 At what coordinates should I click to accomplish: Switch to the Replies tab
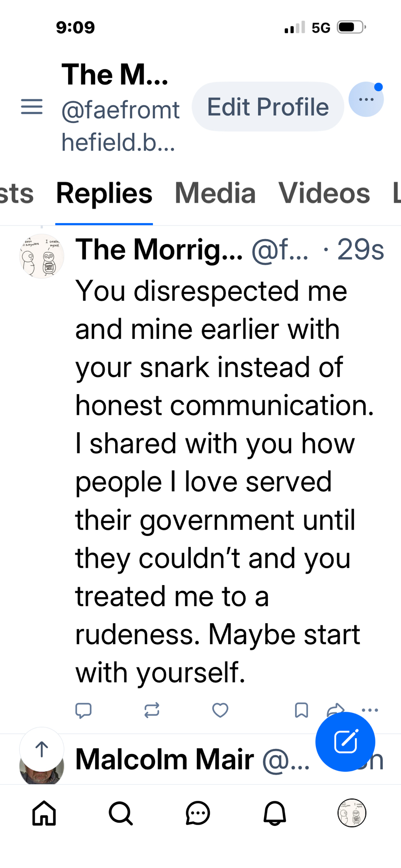click(104, 194)
